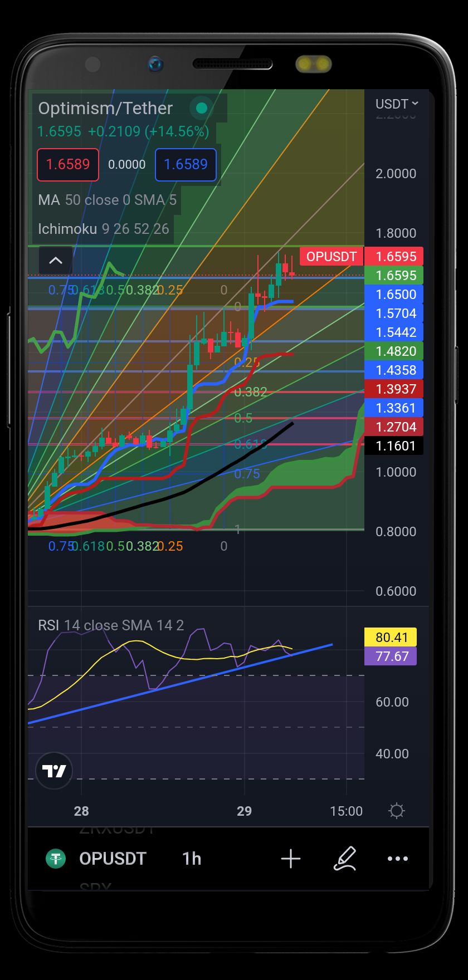Click the red 1.6595 price label
Viewport: 468px width, 980px height.
coord(394,256)
